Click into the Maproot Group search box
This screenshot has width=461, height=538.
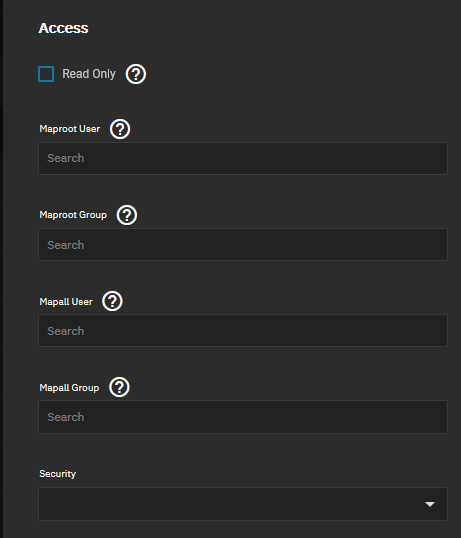[243, 245]
